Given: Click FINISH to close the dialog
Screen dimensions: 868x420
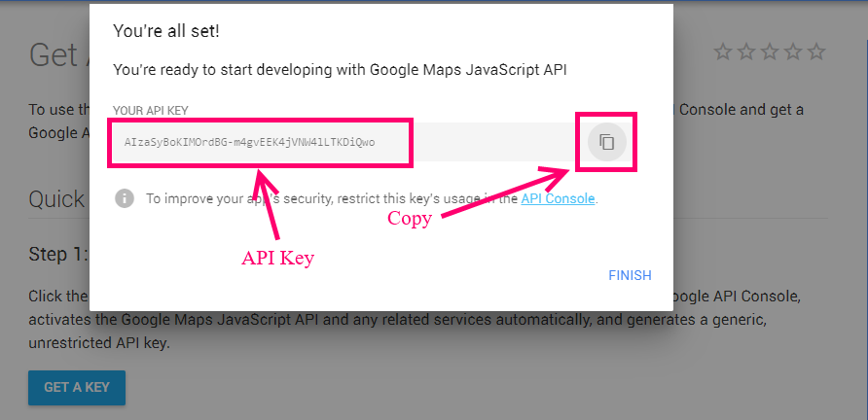Looking at the screenshot, I should tap(630, 275).
